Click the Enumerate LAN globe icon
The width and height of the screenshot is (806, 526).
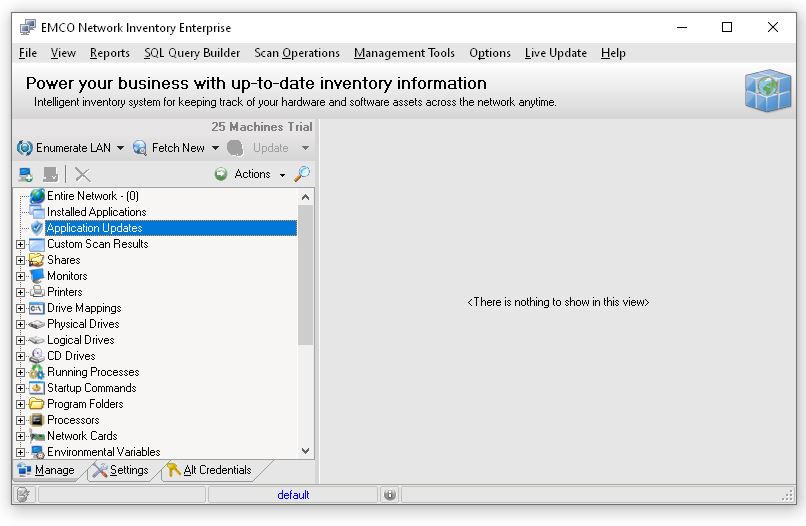25,148
